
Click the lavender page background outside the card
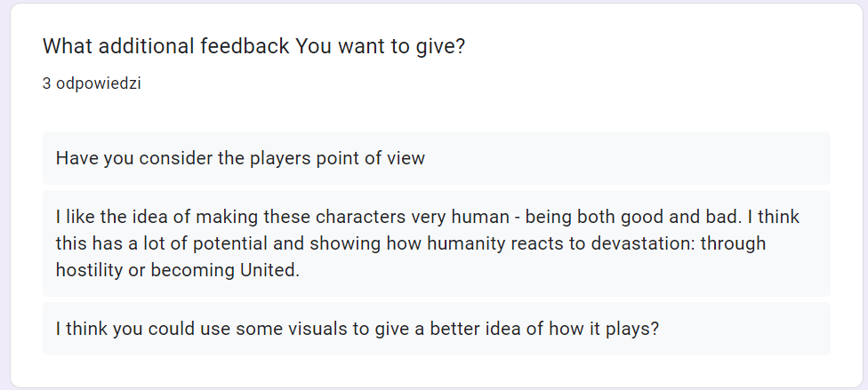pos(4,194)
